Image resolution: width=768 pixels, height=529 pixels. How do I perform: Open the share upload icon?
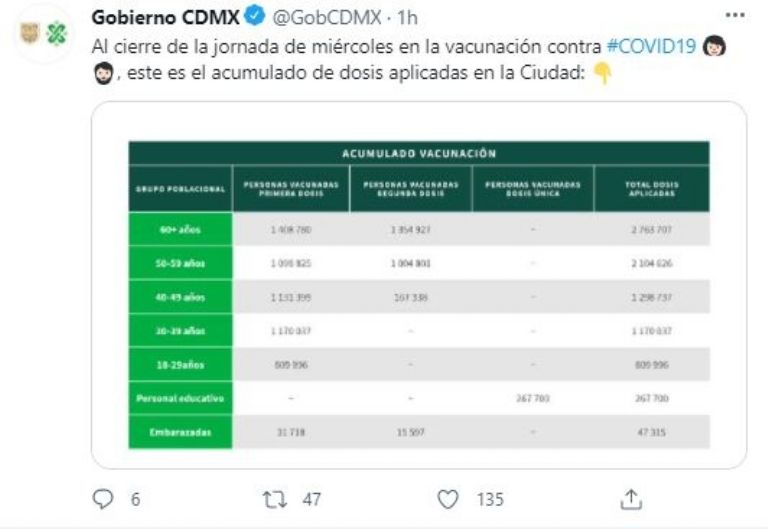pyautogui.click(x=631, y=499)
